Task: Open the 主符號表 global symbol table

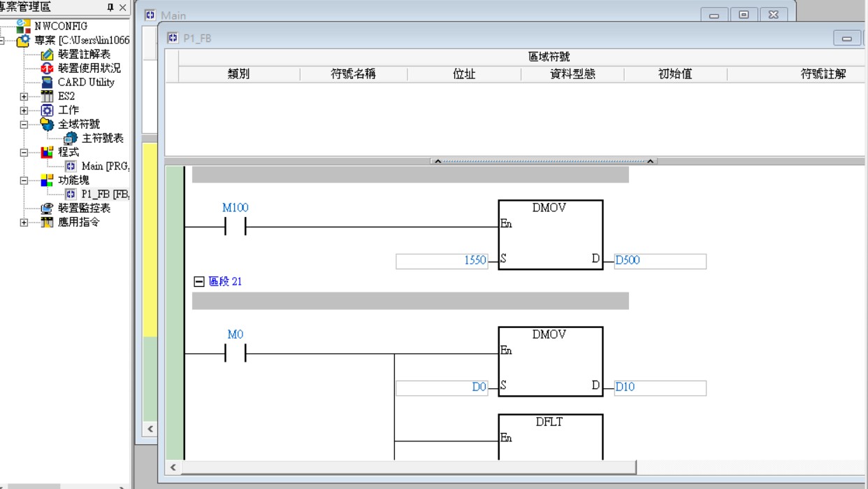Action: point(102,138)
